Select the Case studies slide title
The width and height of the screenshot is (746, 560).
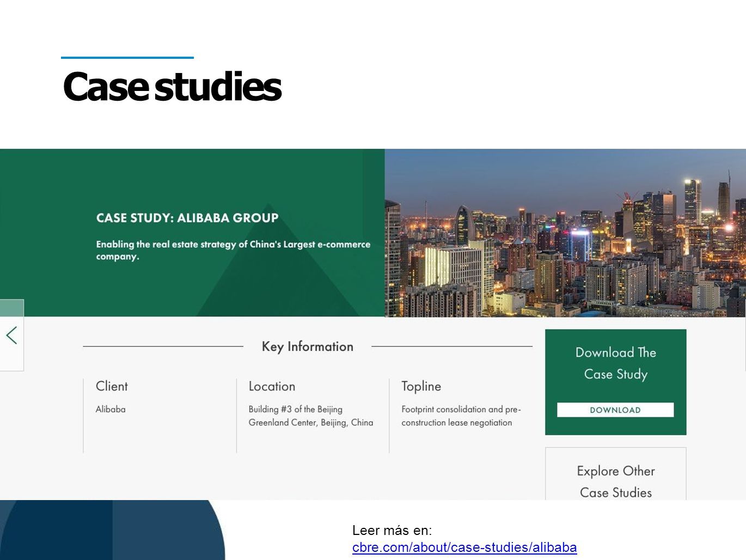click(172, 86)
